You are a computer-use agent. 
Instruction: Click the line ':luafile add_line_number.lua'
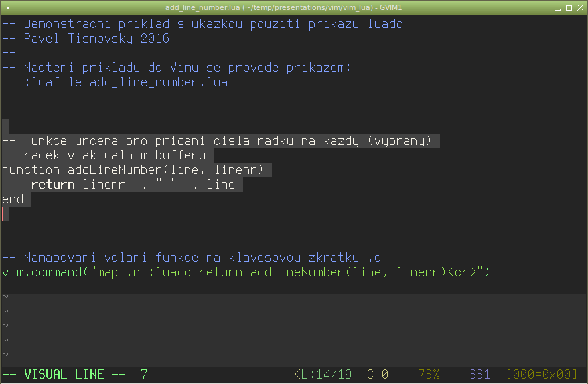coord(115,82)
